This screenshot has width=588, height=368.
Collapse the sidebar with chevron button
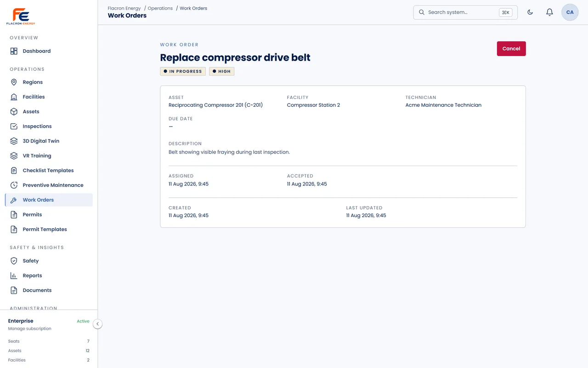point(97,324)
